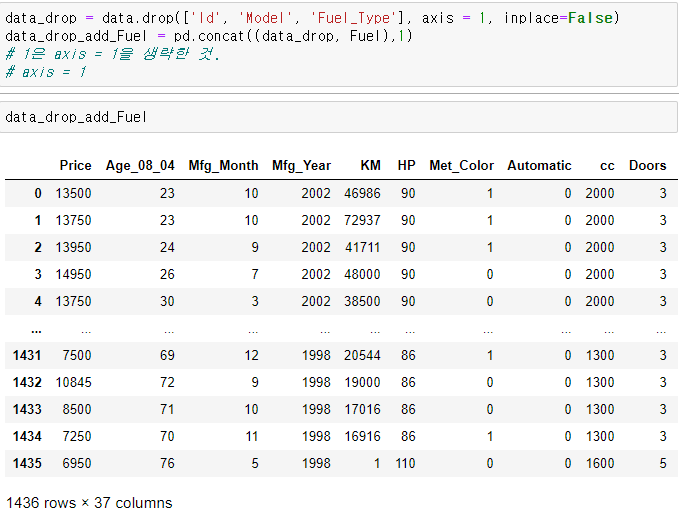Click the cc column header
Viewport: 679px width, 516px height.
point(607,166)
